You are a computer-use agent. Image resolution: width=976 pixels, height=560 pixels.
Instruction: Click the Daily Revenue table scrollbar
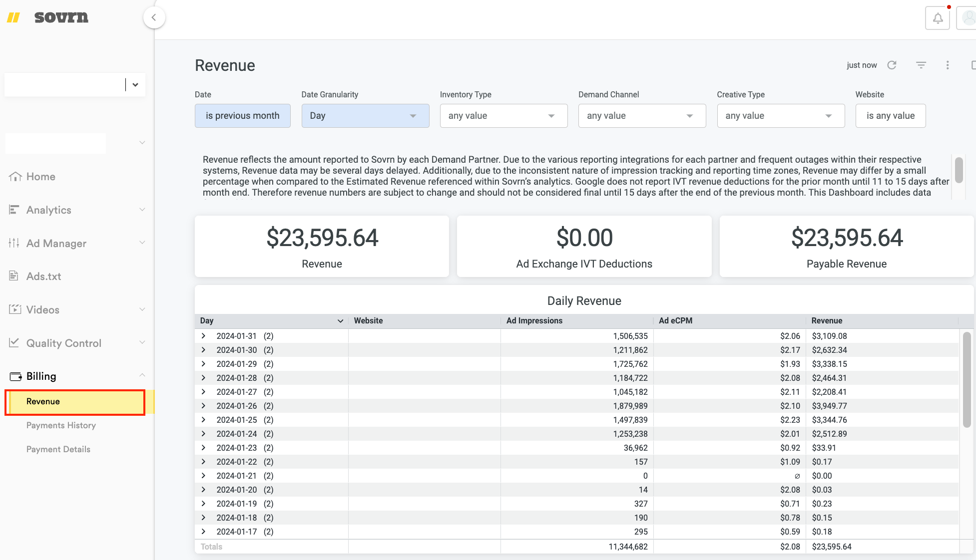pos(967,379)
